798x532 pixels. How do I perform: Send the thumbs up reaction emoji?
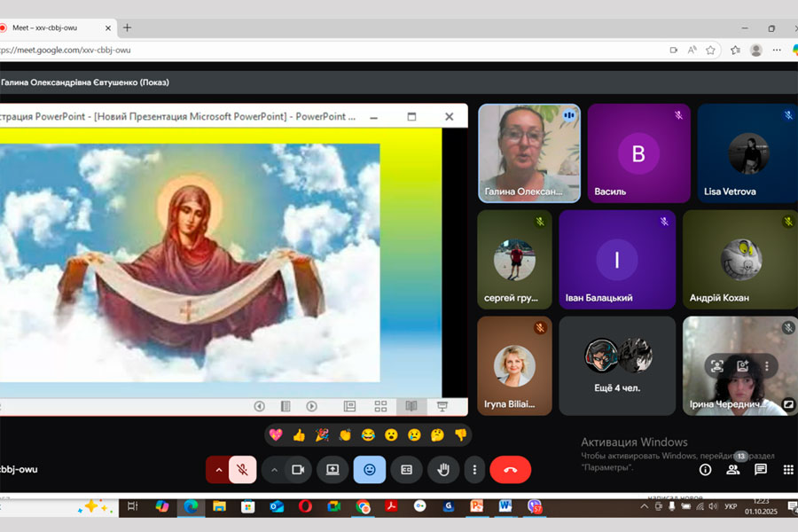(299, 434)
